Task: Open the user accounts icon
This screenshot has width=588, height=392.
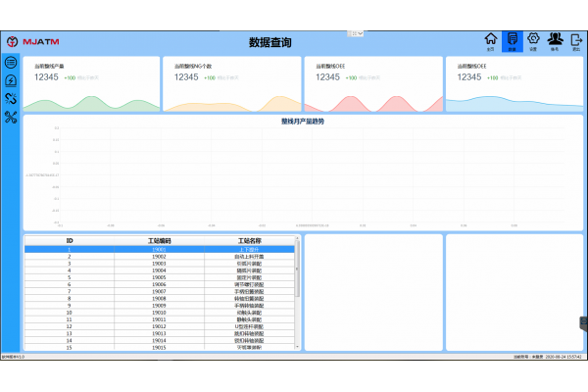Action: point(555,41)
